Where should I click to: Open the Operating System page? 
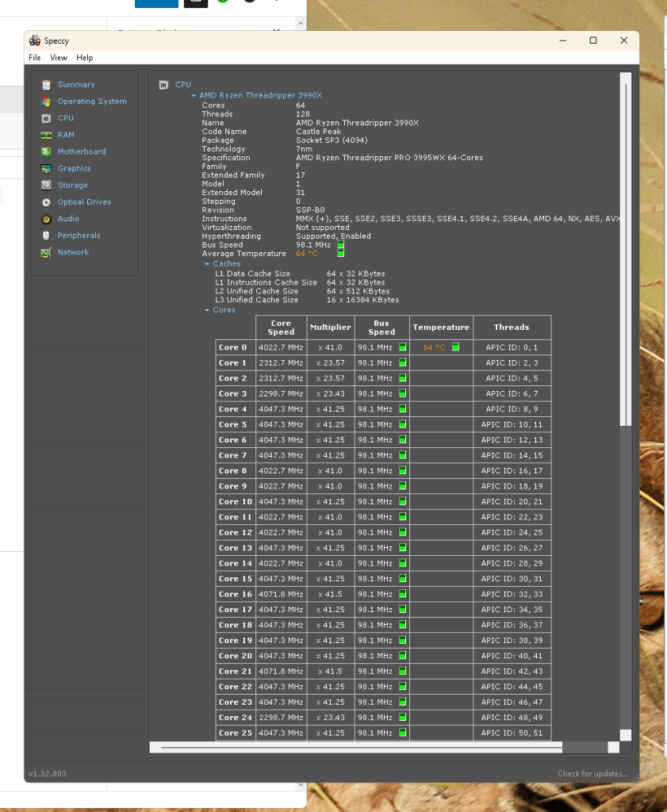point(92,101)
